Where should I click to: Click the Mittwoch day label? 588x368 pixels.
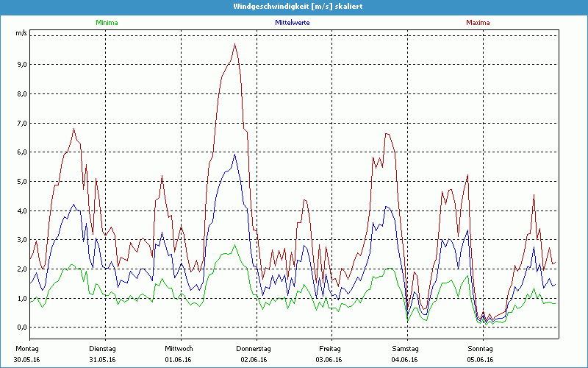pos(179,348)
